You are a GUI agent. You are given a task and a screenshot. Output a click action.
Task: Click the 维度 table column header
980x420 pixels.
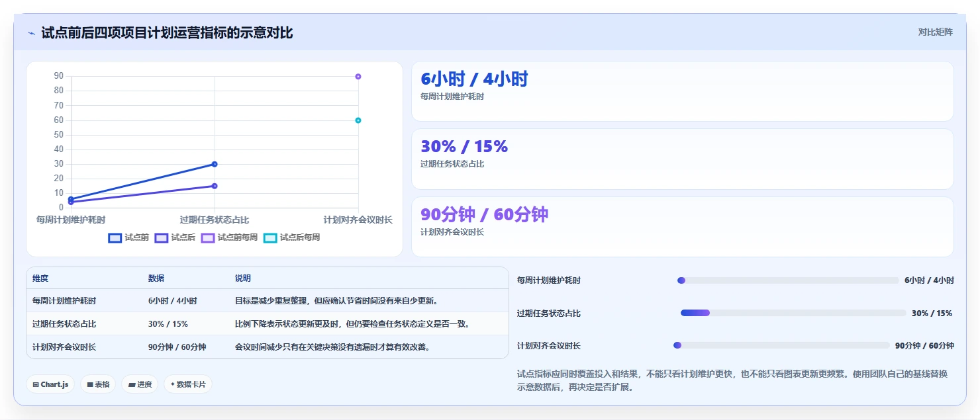(x=40, y=278)
